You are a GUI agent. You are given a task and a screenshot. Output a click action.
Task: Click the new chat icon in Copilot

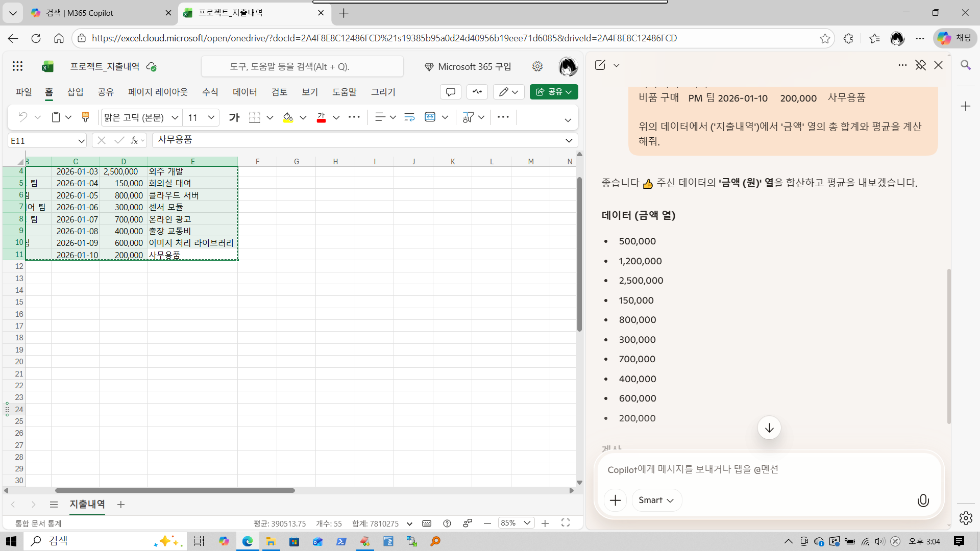coord(600,65)
